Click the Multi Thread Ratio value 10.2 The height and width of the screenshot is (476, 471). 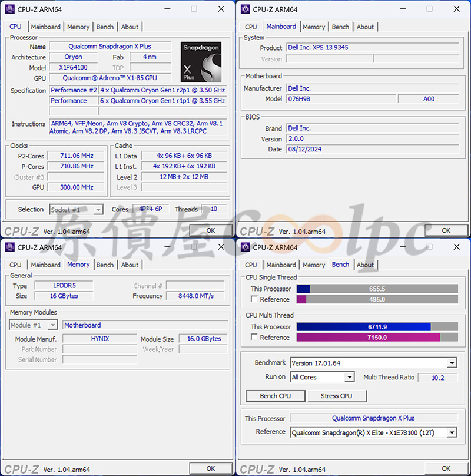437,378
